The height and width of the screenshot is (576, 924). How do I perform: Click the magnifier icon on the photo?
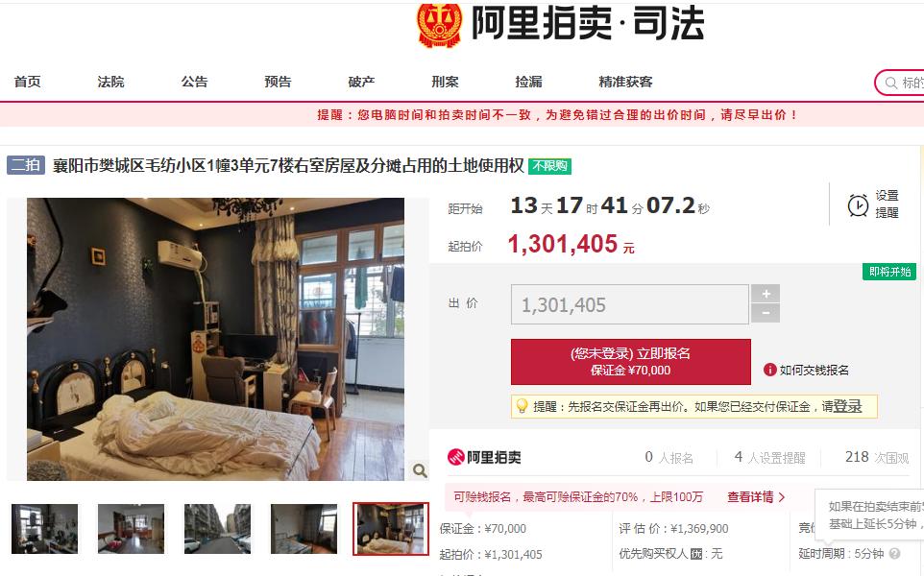420,470
